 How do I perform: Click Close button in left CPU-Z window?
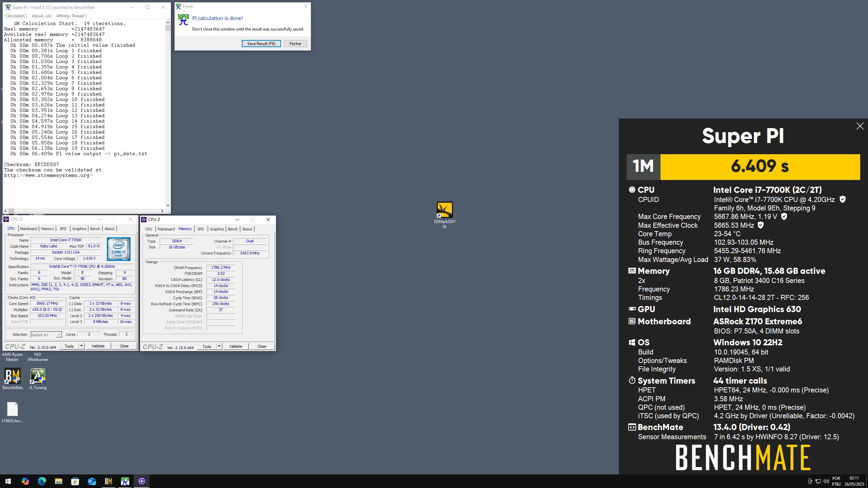point(124,346)
